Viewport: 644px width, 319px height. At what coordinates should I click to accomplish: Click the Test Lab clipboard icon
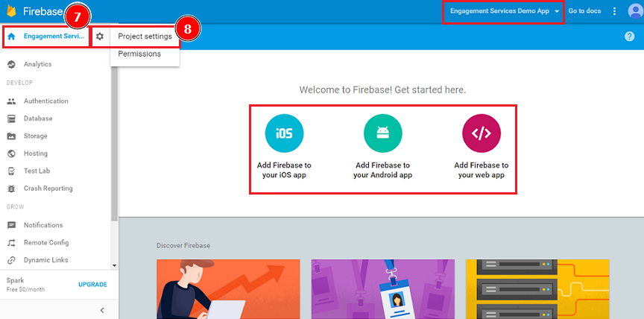click(11, 171)
